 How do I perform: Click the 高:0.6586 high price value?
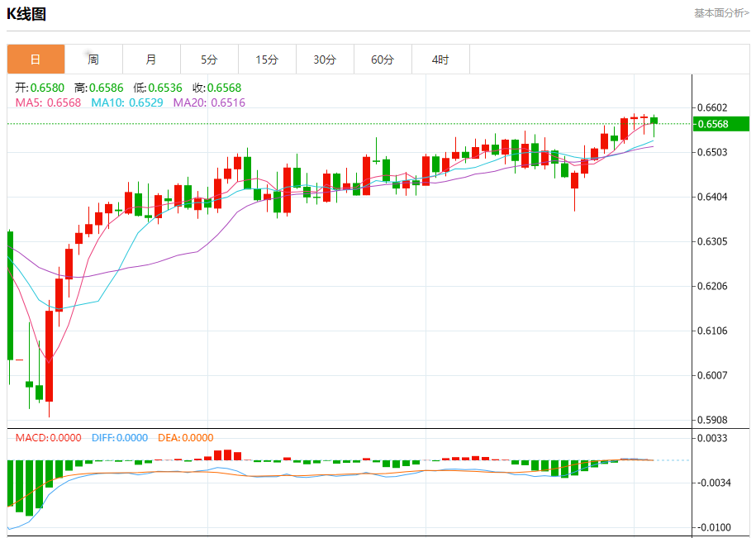[99, 88]
